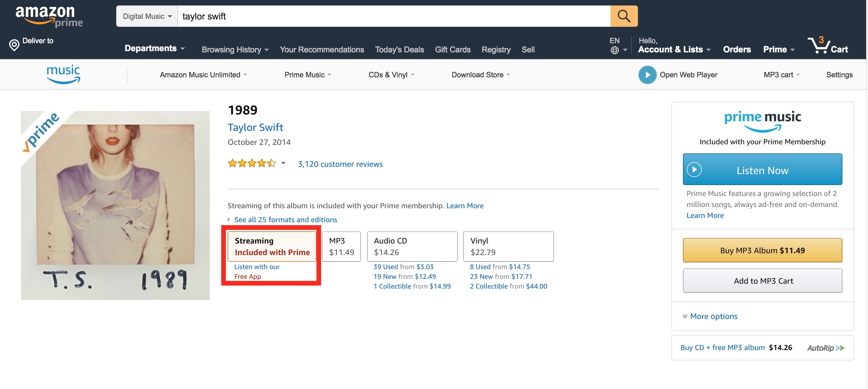Screen dimensions: 868x389
Task: Click Learn More beside streaming notice
Action: click(x=465, y=206)
